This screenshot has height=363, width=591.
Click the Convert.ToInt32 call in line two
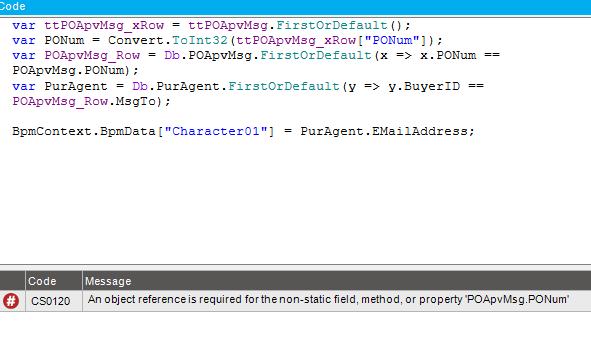pyautogui.click(x=168, y=40)
